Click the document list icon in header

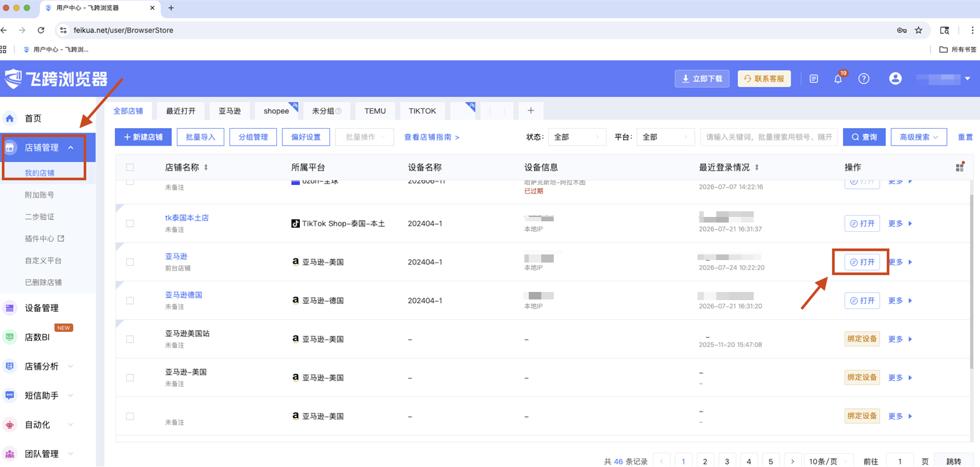814,79
